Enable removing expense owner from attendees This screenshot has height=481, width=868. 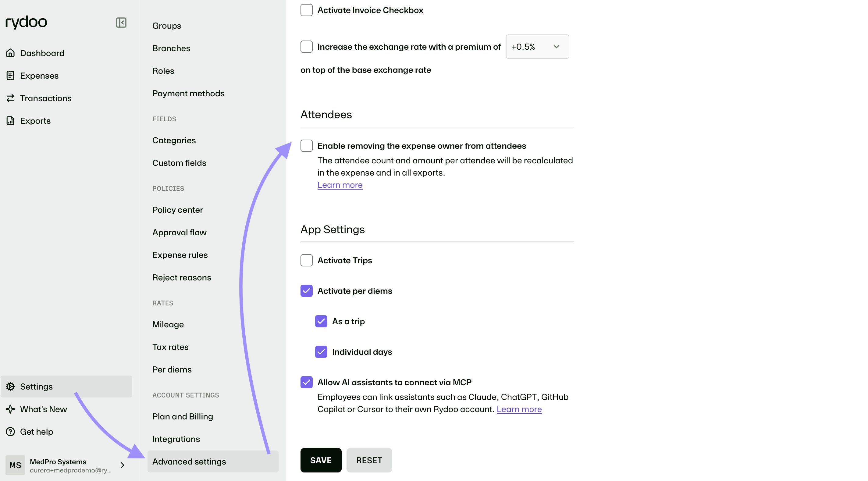[x=306, y=146]
